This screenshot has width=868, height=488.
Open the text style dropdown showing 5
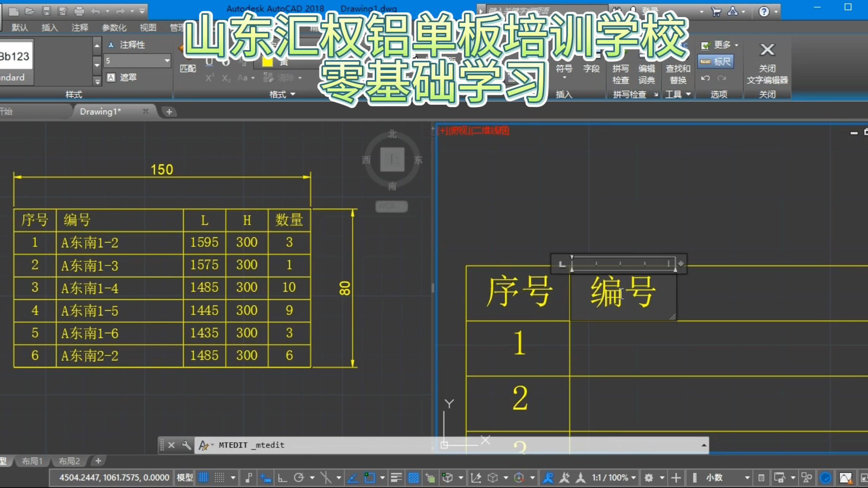pos(137,61)
